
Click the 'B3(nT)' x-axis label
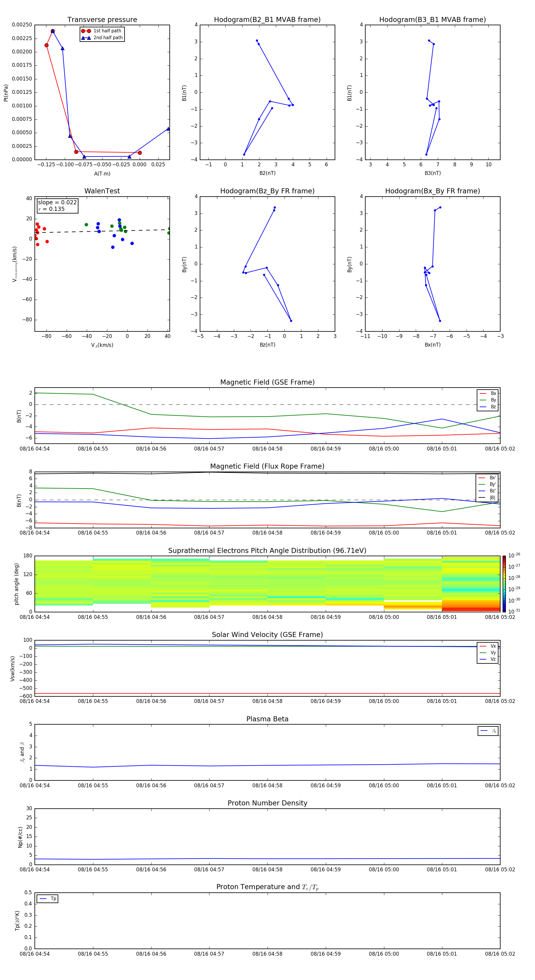click(x=432, y=173)
